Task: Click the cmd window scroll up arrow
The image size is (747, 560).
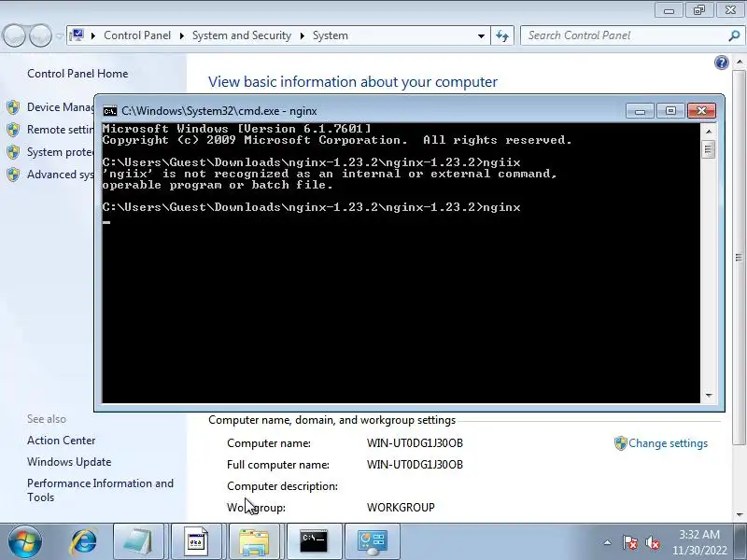Action: click(709, 131)
